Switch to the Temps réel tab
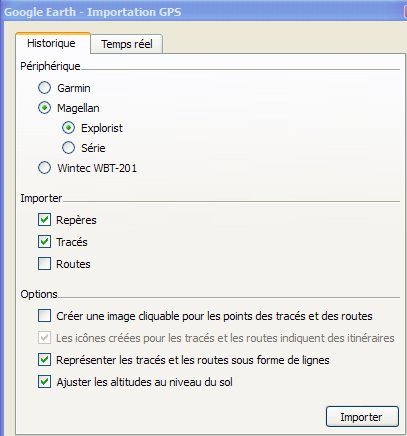Screen dimensions: 407x436 pos(127,44)
